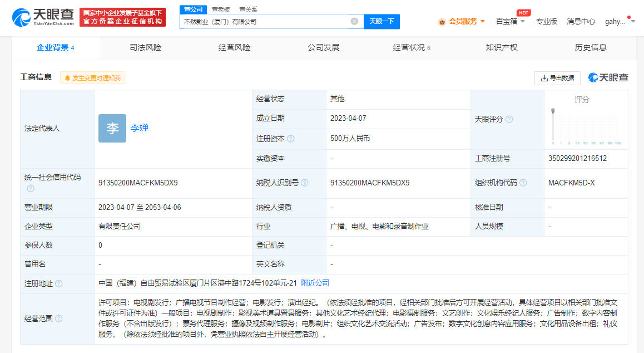
Task: Open the 百宝箱 dropdown menu
Action: click(x=507, y=21)
